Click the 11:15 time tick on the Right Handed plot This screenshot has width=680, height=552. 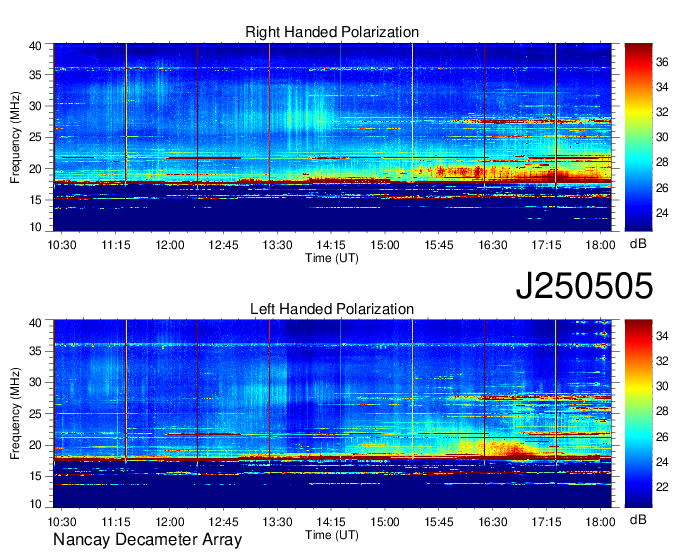point(116,245)
